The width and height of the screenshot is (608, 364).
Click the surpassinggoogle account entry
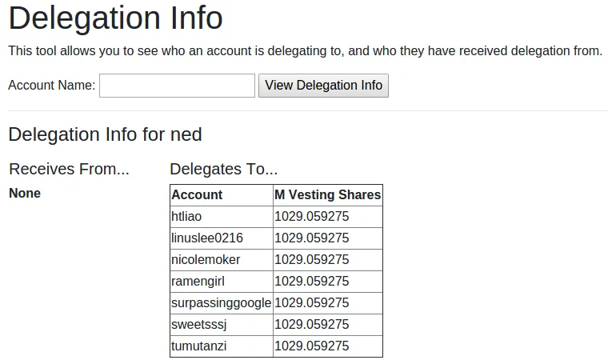click(221, 303)
